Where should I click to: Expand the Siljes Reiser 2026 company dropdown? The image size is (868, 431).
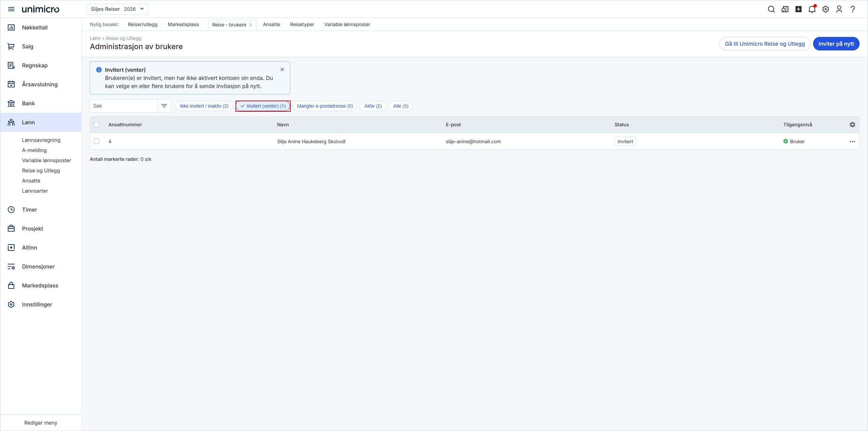117,9
